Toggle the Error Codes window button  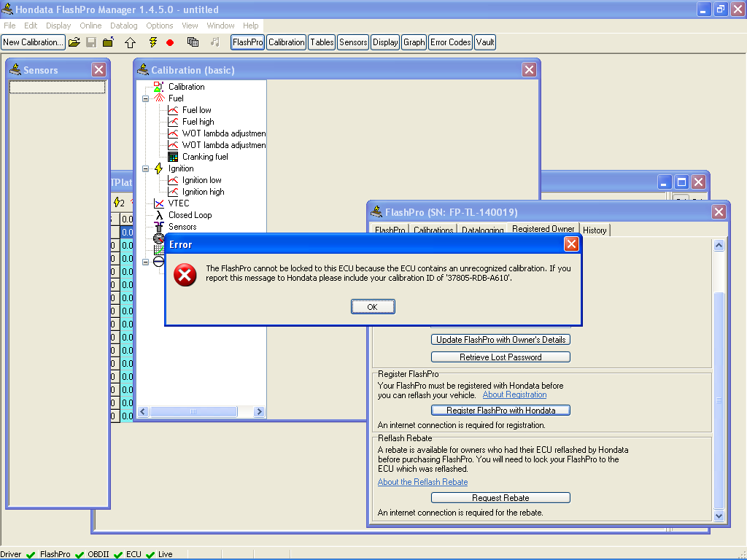coord(450,42)
